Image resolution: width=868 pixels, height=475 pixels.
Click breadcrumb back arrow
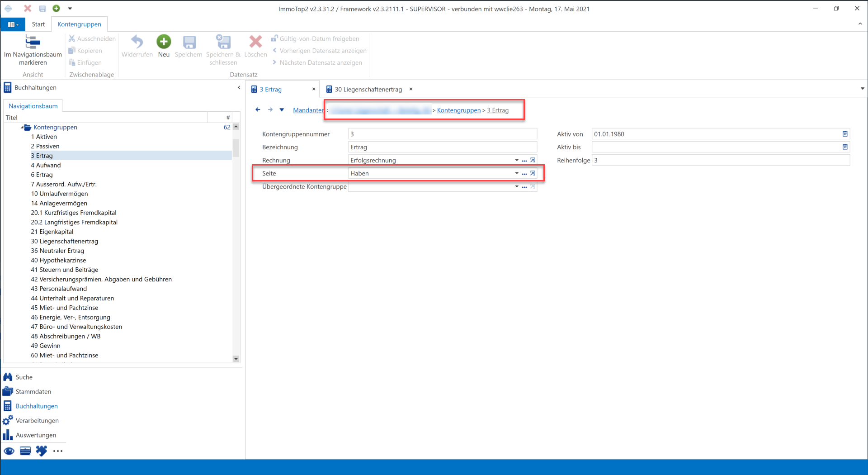pos(258,109)
